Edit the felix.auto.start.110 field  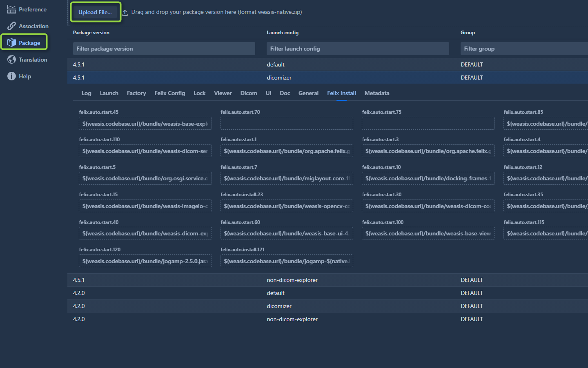click(145, 151)
